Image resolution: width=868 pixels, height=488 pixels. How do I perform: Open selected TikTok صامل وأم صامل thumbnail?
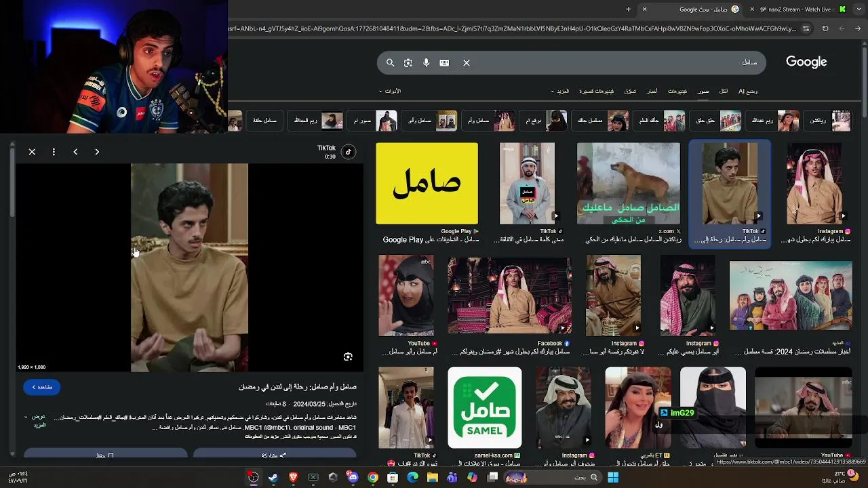(x=730, y=183)
